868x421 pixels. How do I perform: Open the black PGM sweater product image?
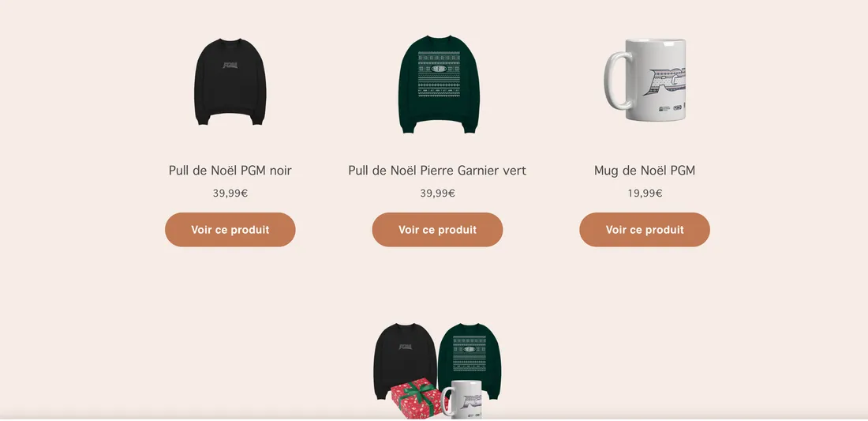click(230, 82)
